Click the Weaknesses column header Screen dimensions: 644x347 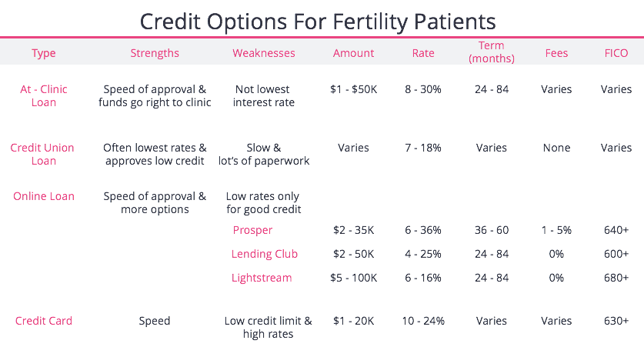tap(264, 53)
